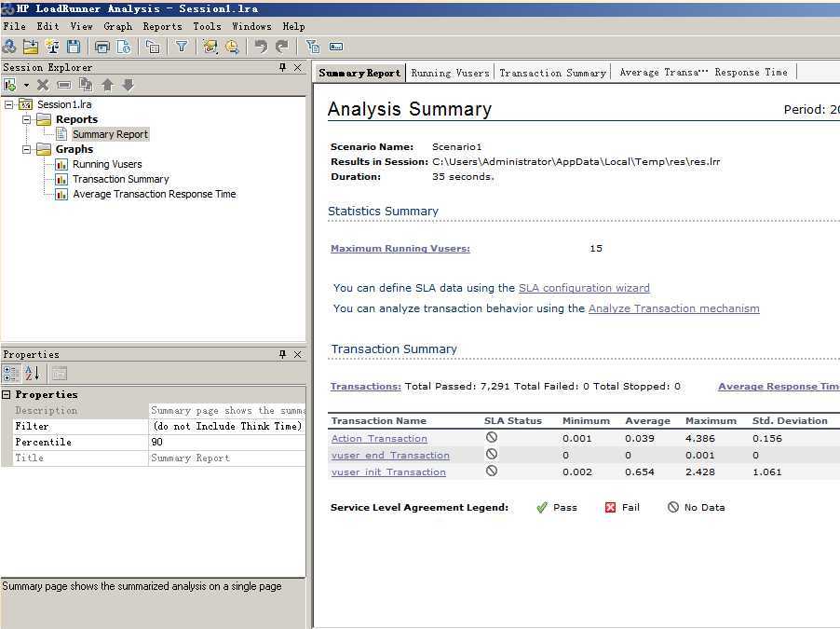The height and width of the screenshot is (629, 840).
Task: Close the Session Explorer panel
Action: click(298, 67)
